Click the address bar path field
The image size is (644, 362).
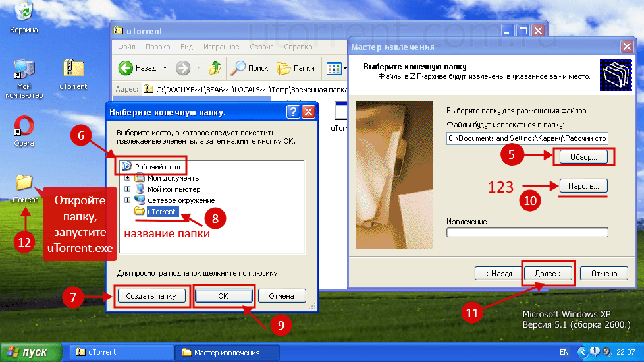(x=245, y=89)
